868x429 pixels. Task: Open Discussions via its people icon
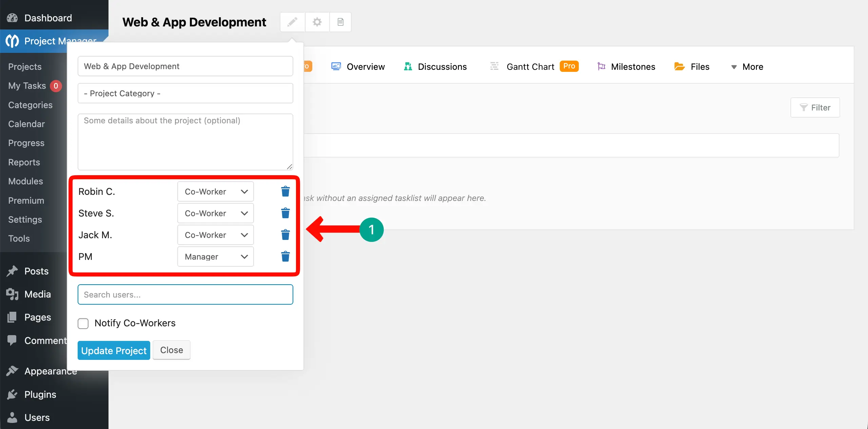coord(408,66)
